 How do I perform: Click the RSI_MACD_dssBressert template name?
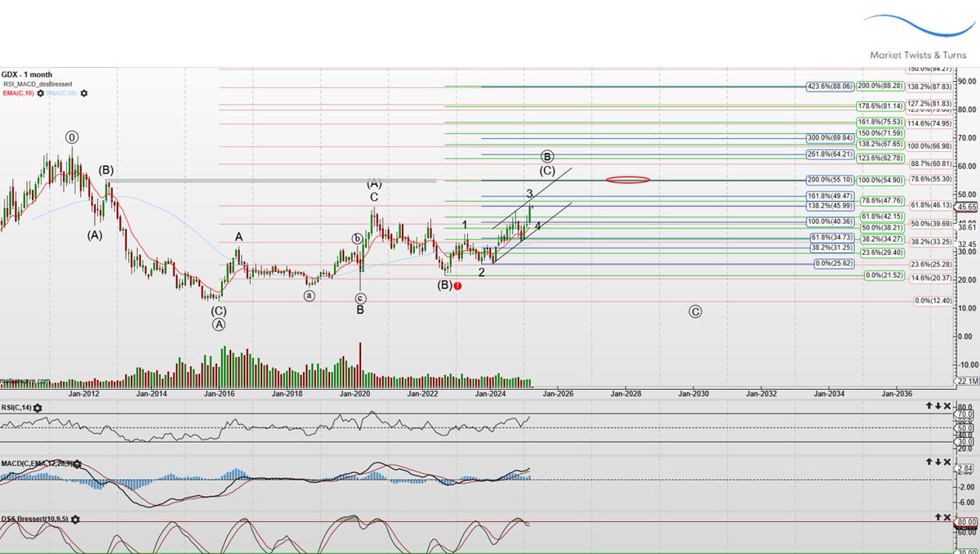(38, 83)
